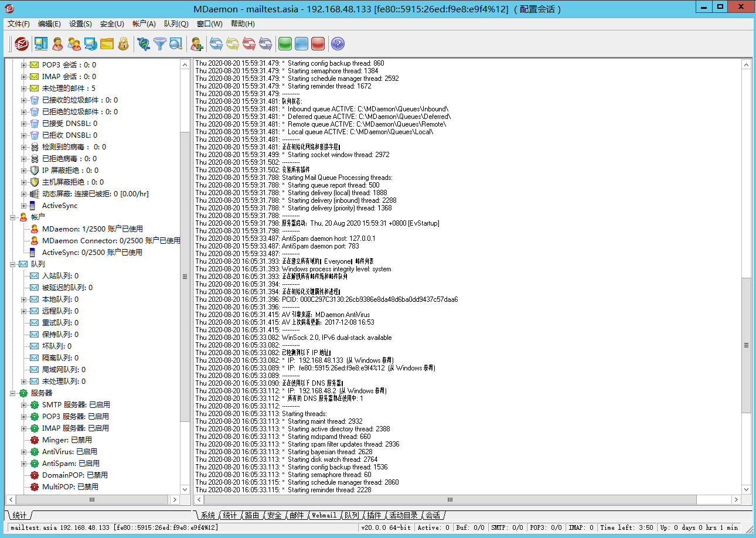Expand the 未处理的邮件 : 5 node
Viewport: 756px width, 538px height.
tap(24, 88)
